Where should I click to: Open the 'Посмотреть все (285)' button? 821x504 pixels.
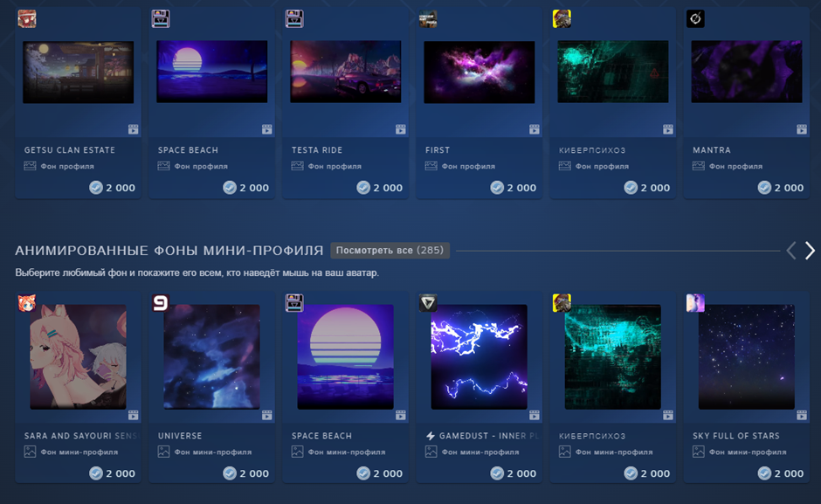pos(390,251)
